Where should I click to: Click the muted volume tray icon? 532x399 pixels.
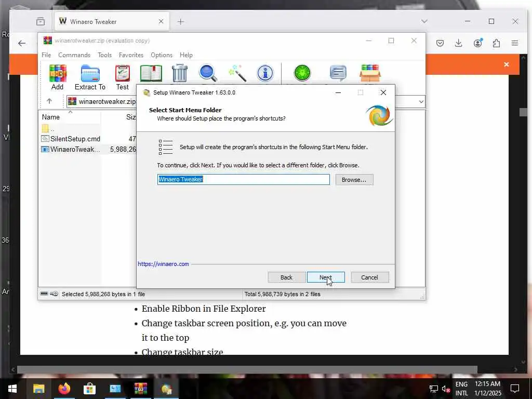click(x=446, y=389)
